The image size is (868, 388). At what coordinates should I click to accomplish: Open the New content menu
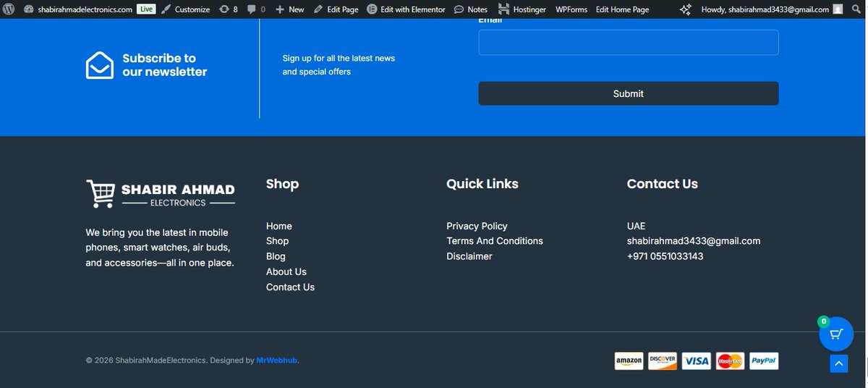289,9
